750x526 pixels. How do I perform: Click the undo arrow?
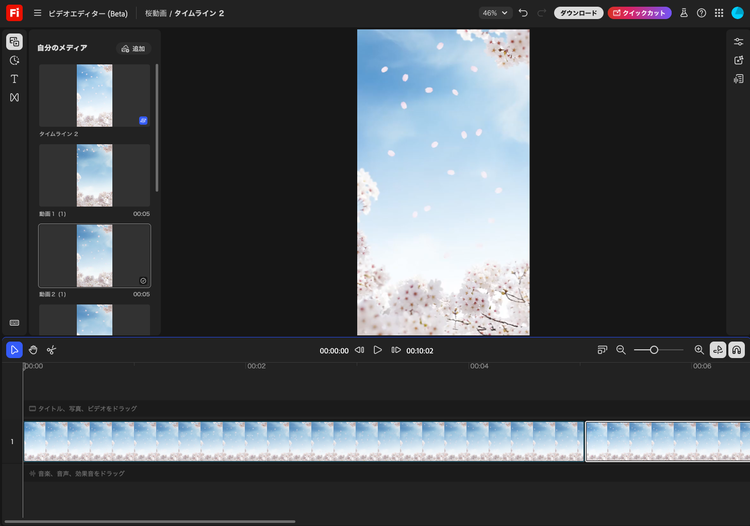click(x=523, y=13)
